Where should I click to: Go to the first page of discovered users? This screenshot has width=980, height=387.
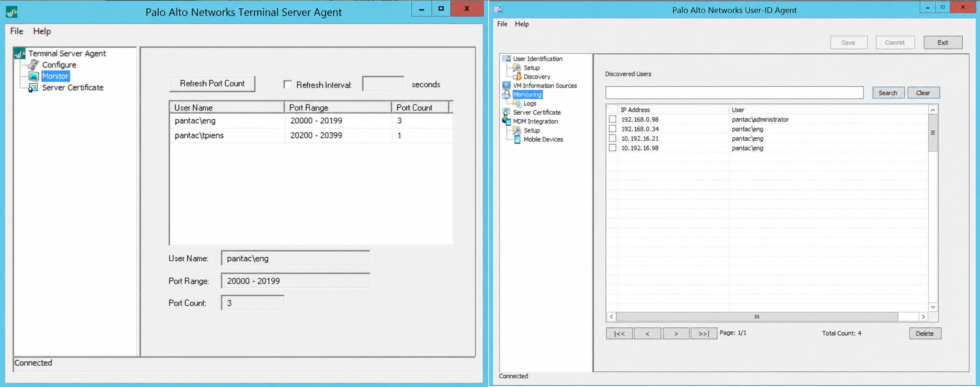point(619,333)
